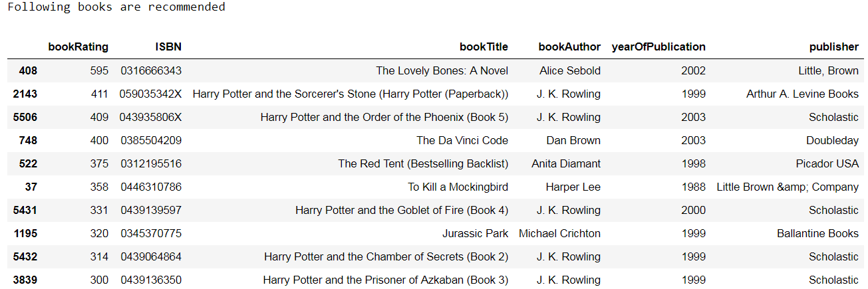Click the Jurassic Park title cell
The width and height of the screenshot is (868, 289).
pos(475,233)
